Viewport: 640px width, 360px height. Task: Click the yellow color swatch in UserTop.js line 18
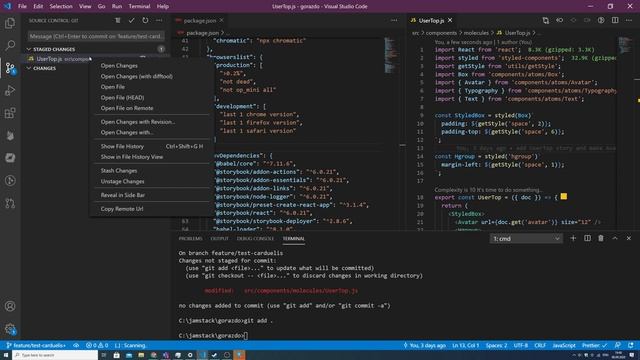[564, 196]
